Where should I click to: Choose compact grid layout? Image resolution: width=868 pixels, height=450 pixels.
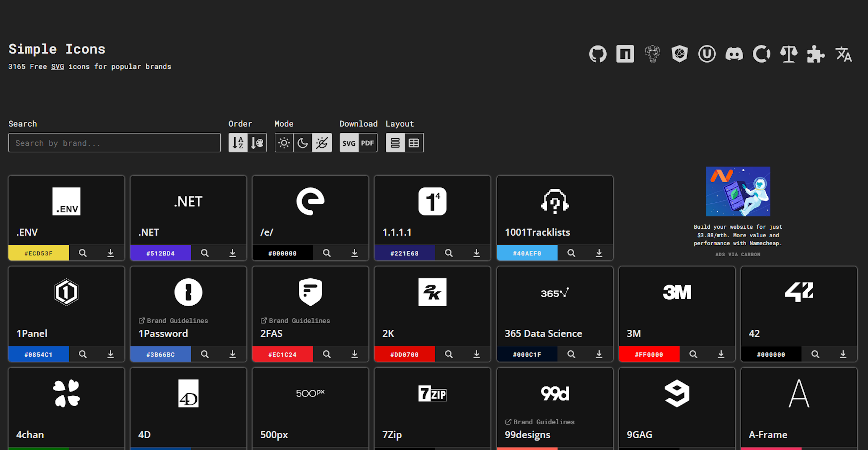(x=414, y=143)
